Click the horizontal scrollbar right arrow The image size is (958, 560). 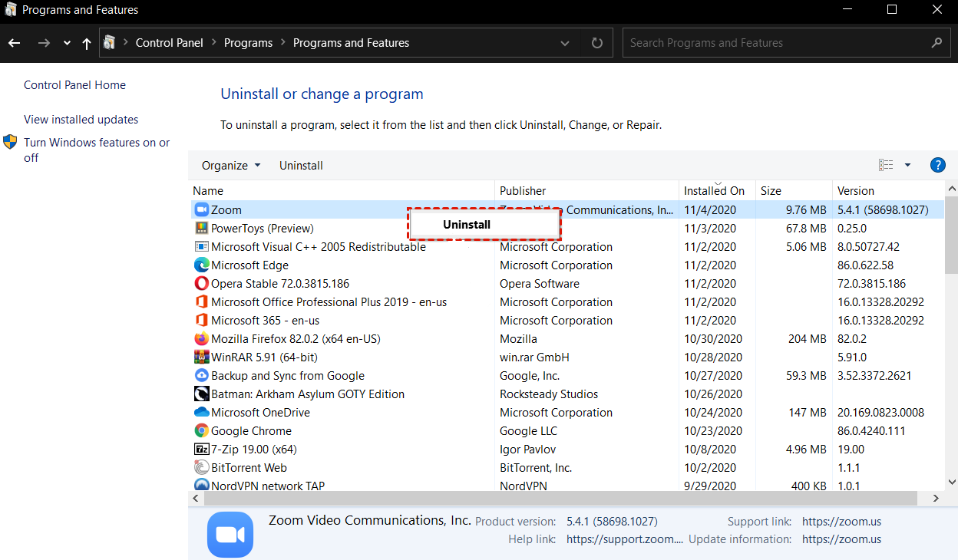coord(936,498)
